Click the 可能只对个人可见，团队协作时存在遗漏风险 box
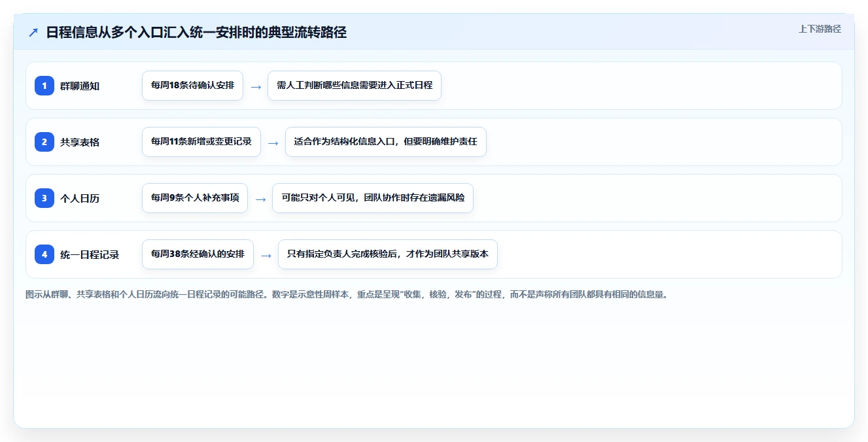This screenshot has width=868, height=442. click(x=373, y=198)
